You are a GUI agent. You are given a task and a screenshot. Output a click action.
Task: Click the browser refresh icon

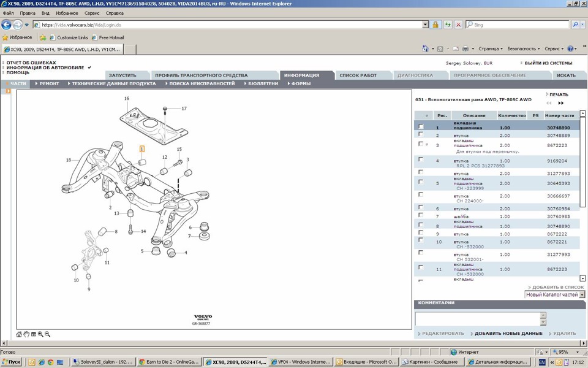(448, 25)
